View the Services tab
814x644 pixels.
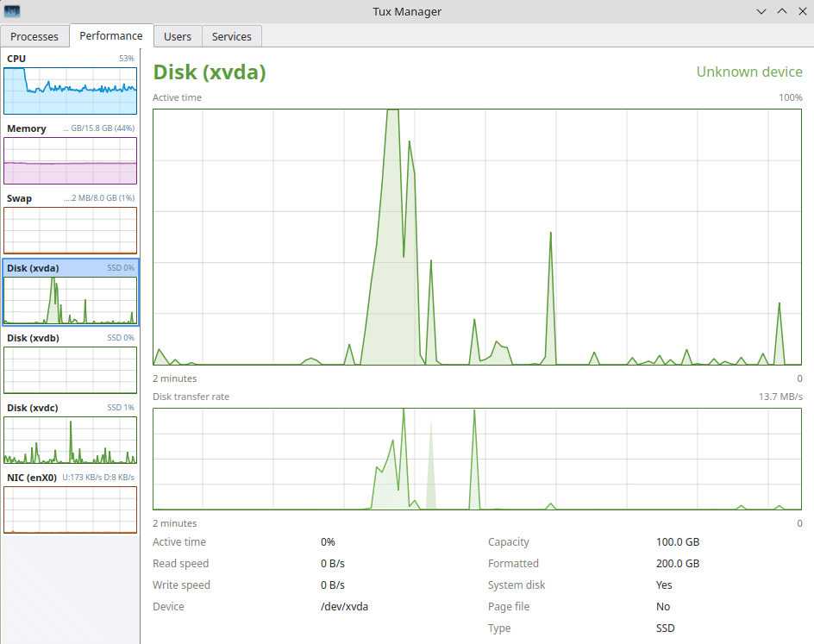point(231,36)
